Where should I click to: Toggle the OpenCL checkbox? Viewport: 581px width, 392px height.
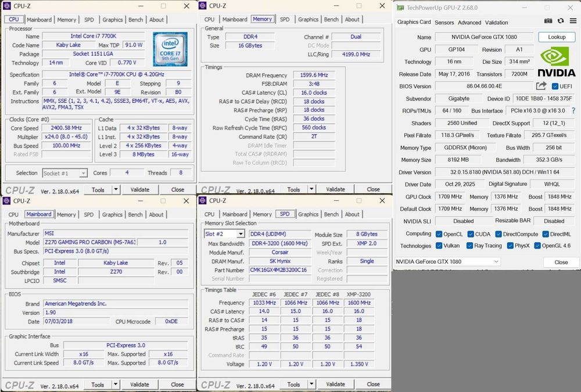point(439,234)
